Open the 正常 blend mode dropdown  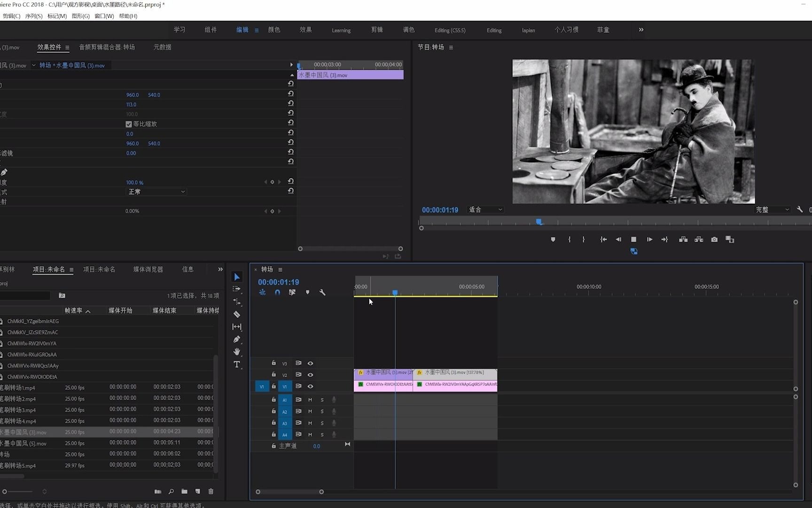pyautogui.click(x=156, y=192)
